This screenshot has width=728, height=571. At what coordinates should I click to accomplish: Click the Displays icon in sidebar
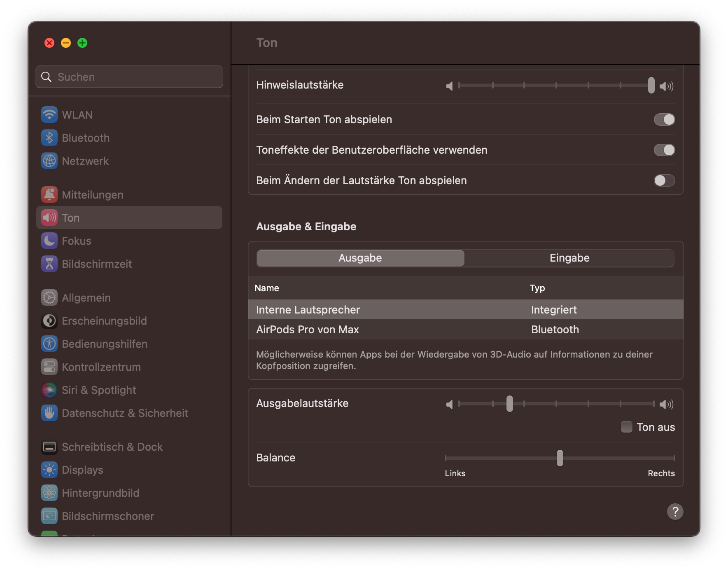[49, 470]
